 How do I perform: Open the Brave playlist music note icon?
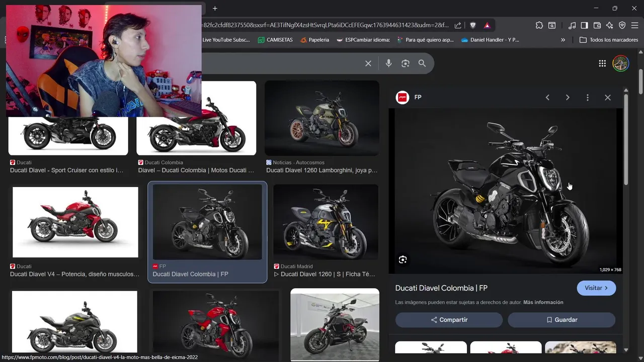click(x=572, y=25)
